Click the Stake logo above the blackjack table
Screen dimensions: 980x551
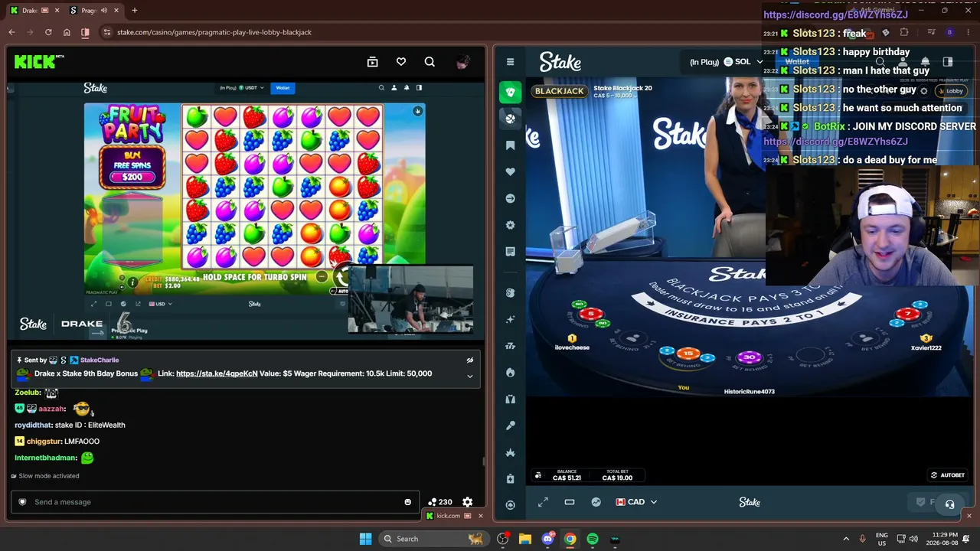[560, 62]
